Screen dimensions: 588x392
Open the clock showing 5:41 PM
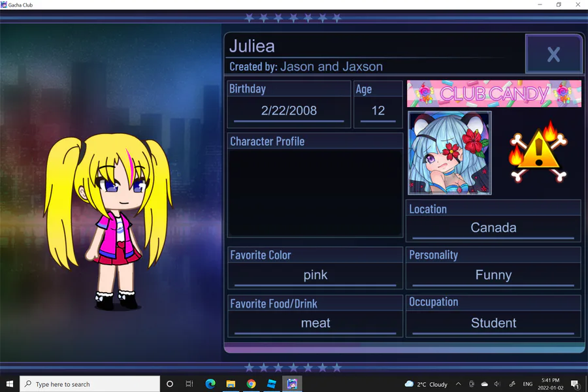pos(551,384)
